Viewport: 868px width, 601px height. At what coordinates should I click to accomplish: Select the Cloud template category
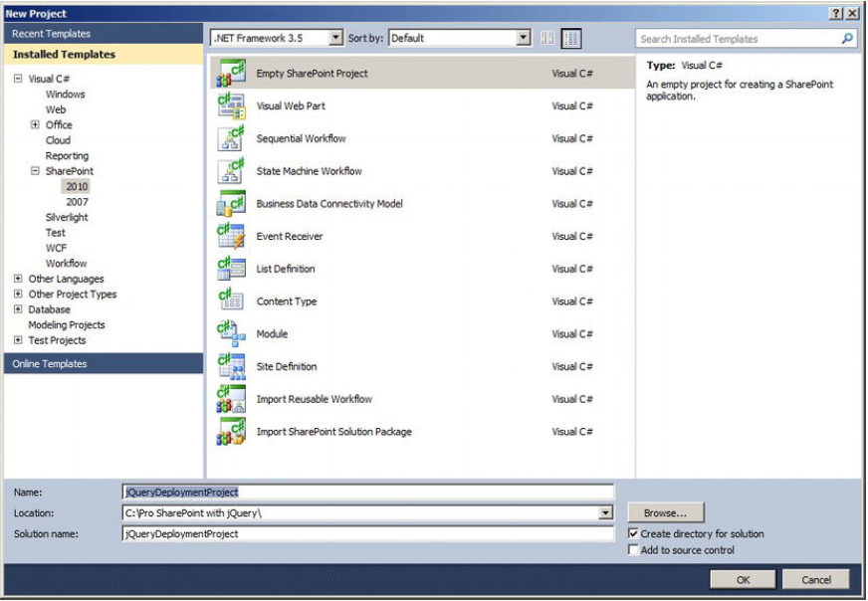pos(58,140)
